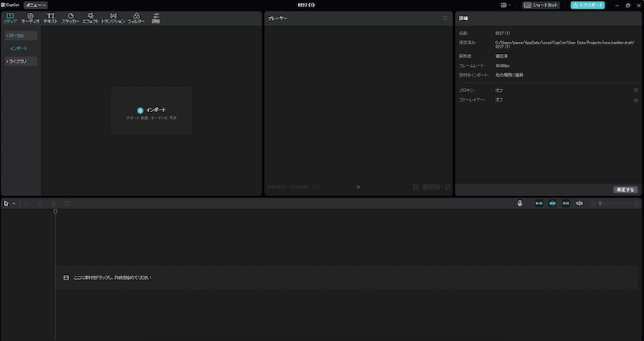Toggle the preview axis icon
Viewport: 644px width, 341px height.
(x=580, y=203)
